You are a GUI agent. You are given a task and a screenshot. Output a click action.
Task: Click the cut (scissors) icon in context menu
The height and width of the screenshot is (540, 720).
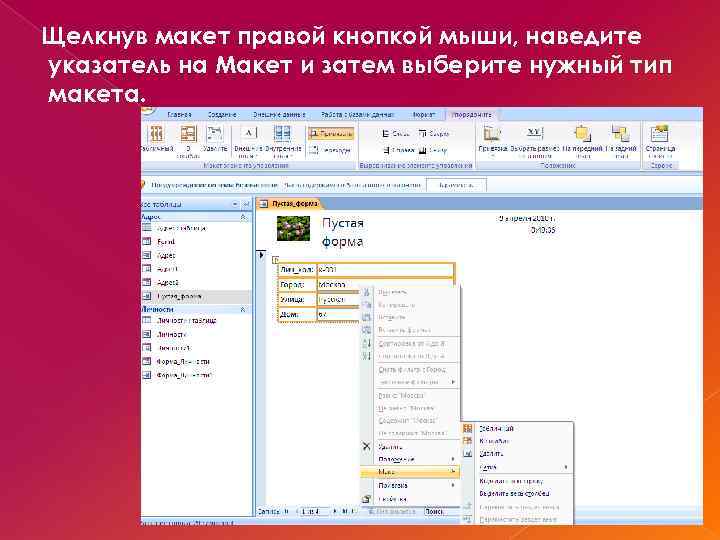tap(366, 292)
